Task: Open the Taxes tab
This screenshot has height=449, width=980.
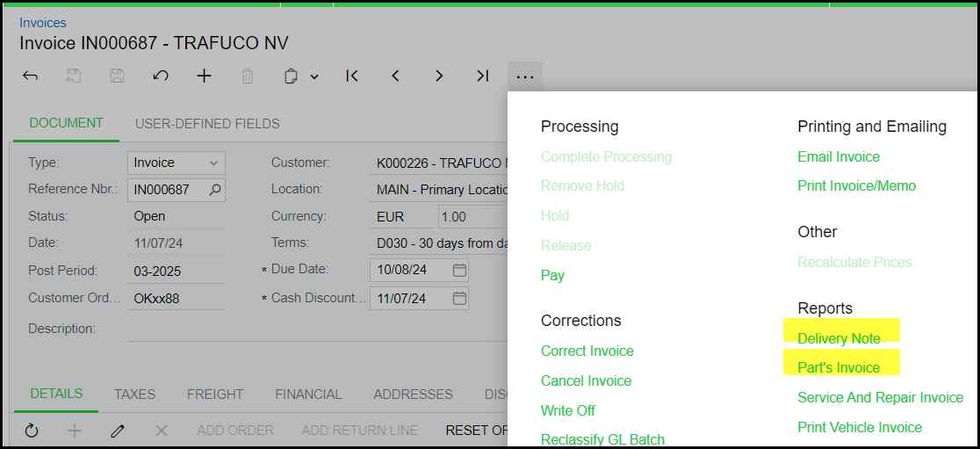Action: (x=134, y=395)
